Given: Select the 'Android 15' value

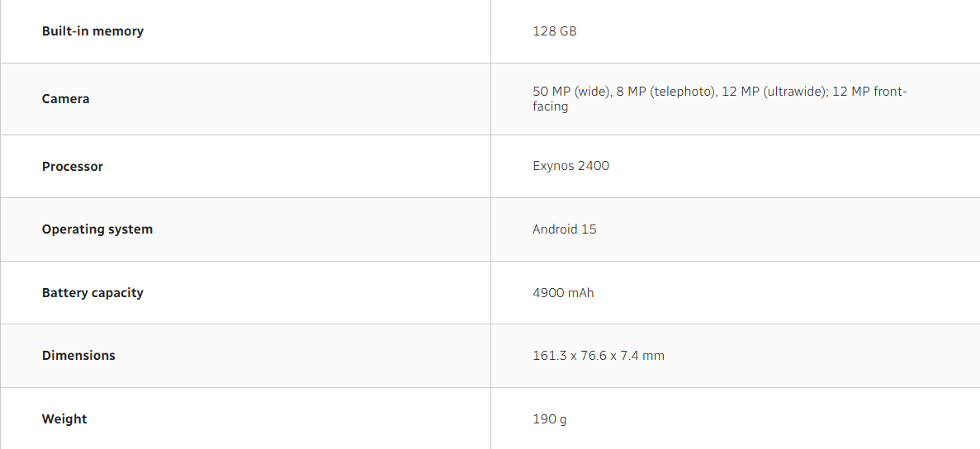Looking at the screenshot, I should click(x=564, y=229).
